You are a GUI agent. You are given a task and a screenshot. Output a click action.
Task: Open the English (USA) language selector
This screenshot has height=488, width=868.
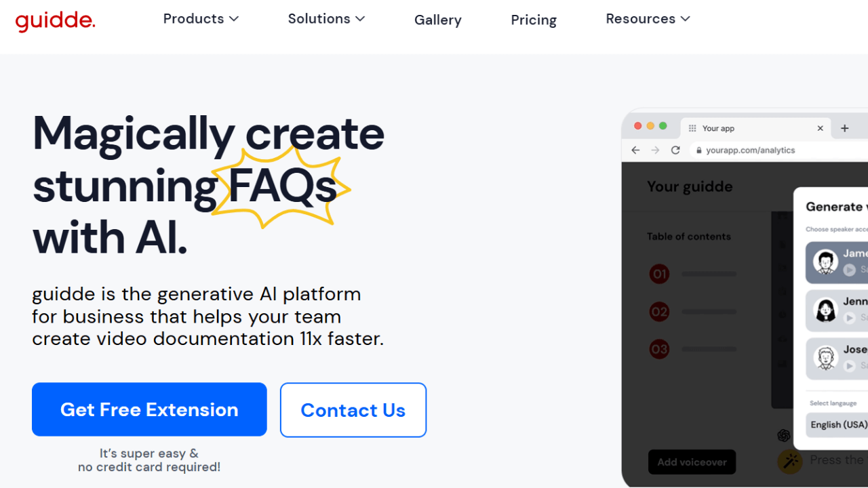point(839,424)
